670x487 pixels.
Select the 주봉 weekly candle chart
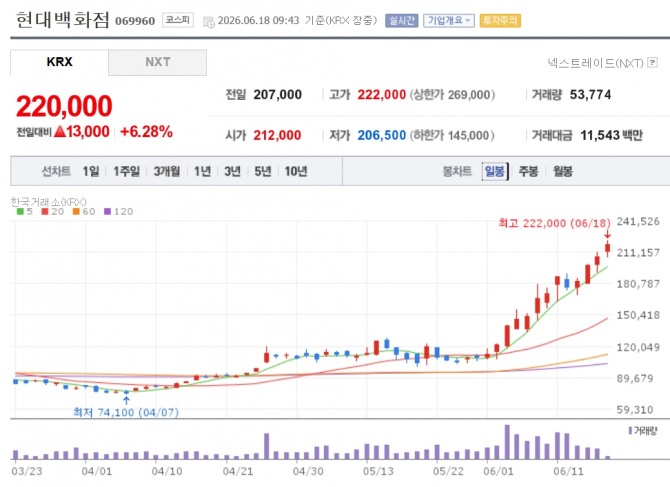coord(529,172)
